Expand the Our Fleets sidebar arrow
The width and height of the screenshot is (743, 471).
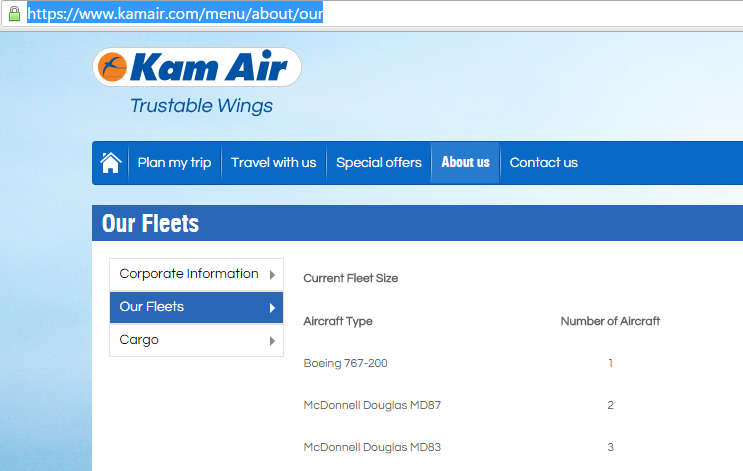tap(272, 308)
